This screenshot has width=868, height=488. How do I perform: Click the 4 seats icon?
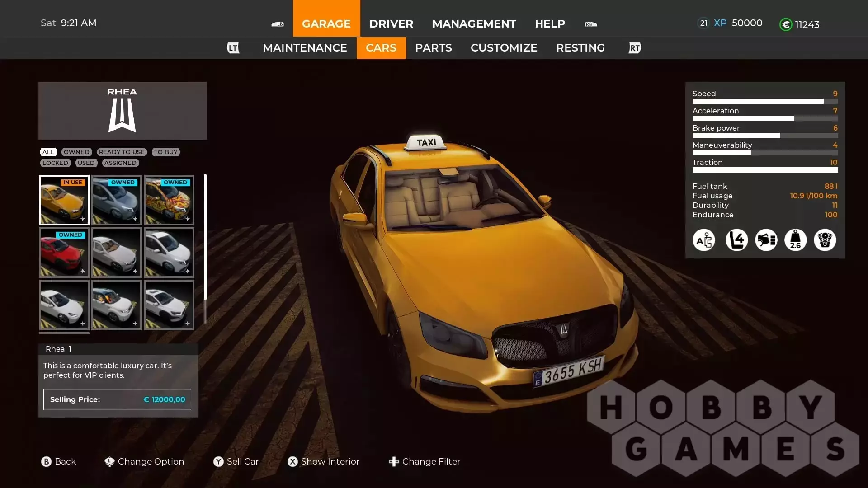tap(736, 240)
